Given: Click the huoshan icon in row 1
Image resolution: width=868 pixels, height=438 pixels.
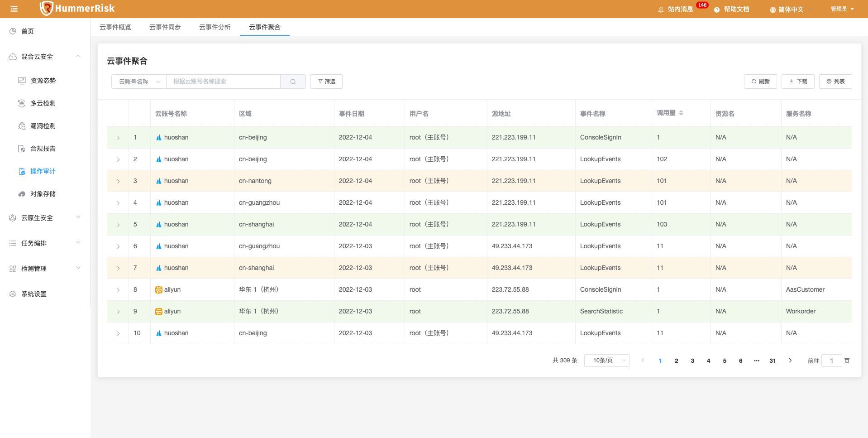Looking at the screenshot, I should [x=158, y=137].
